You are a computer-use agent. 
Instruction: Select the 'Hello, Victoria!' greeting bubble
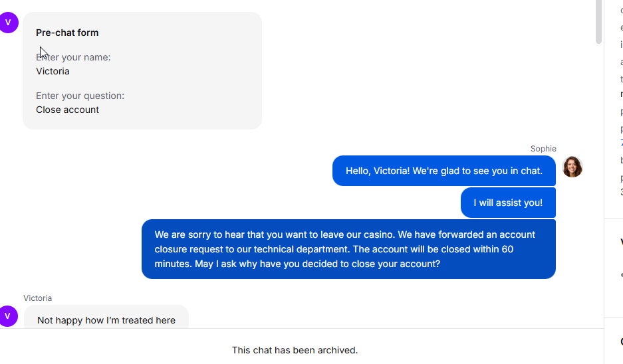coord(443,171)
